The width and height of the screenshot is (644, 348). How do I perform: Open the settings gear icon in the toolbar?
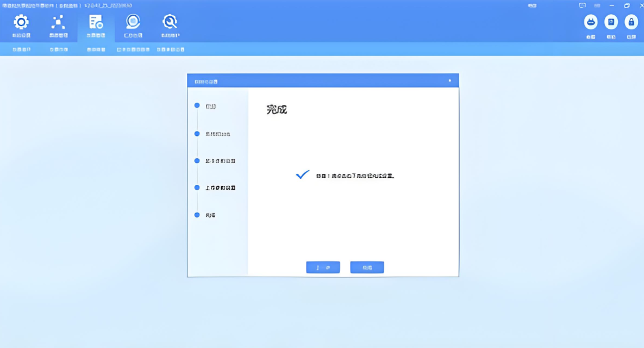pyautogui.click(x=20, y=23)
